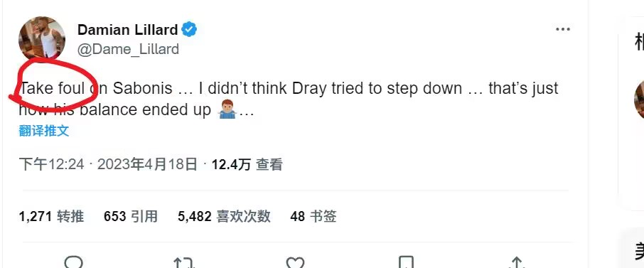Bookmark the tweet with bookmark icon
Screen dimensions: 644x268
pyautogui.click(x=406, y=262)
